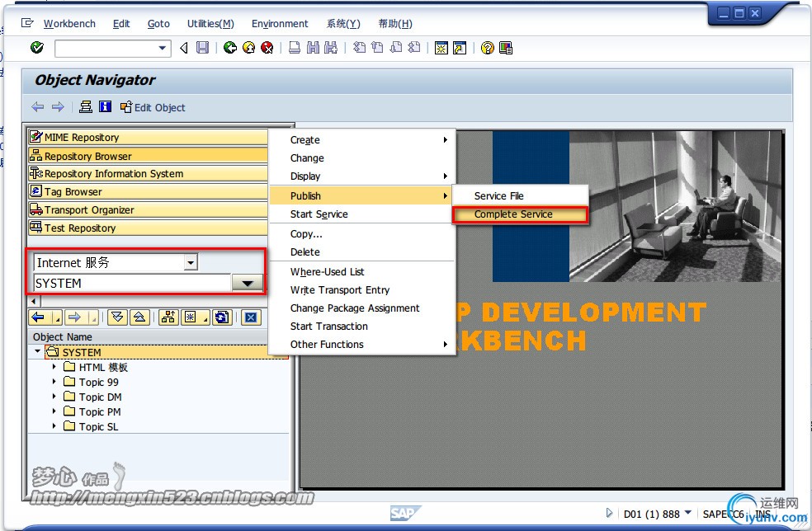Viewport: 812px width, 531px height.
Task: Open Help question mark icon
Action: click(487, 48)
